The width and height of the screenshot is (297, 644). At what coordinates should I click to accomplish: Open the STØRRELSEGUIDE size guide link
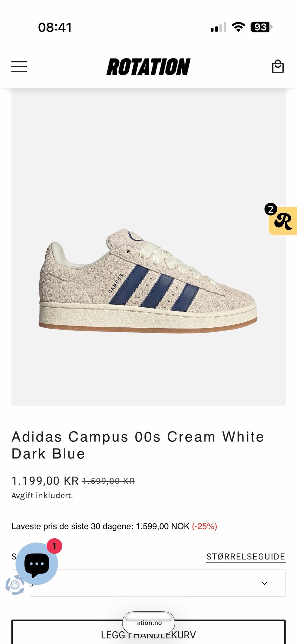pyautogui.click(x=246, y=557)
